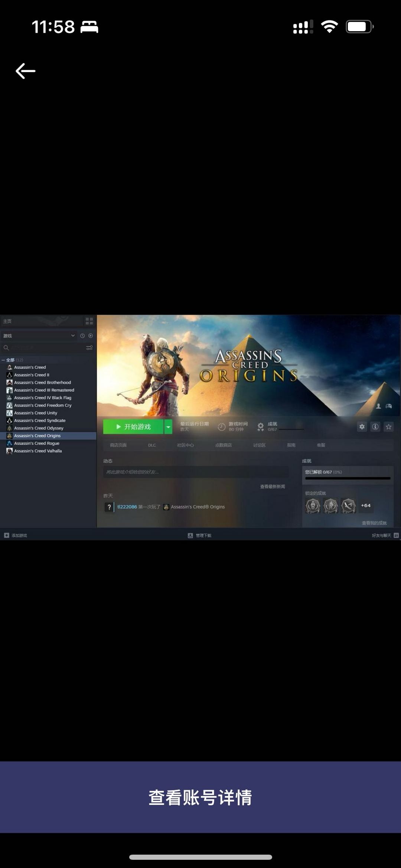Click the third locked achievement badge

pos(348,505)
